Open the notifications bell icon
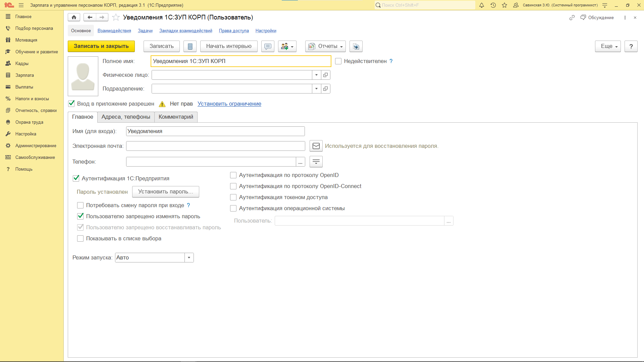 (x=482, y=5)
